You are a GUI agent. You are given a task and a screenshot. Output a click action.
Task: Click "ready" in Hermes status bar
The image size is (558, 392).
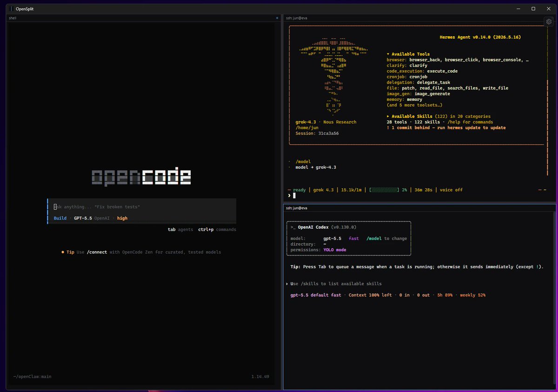(299, 190)
